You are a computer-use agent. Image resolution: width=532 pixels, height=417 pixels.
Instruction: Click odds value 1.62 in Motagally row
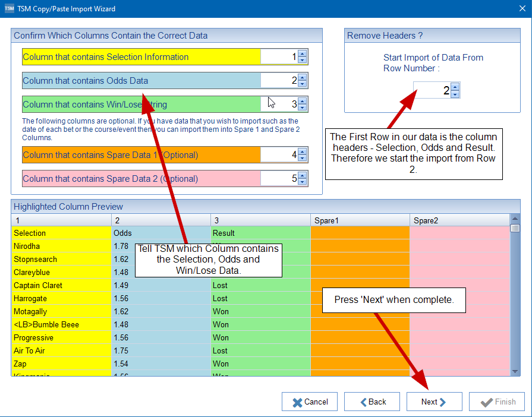tap(161, 311)
